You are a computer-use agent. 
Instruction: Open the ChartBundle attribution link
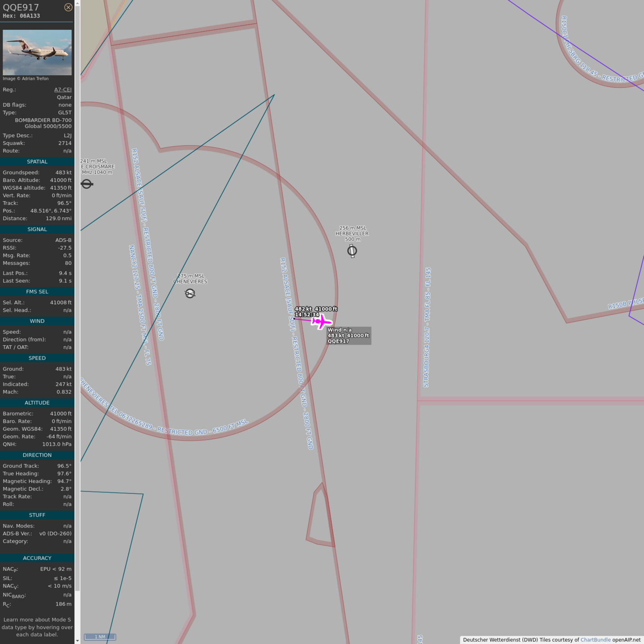[x=595, y=640]
